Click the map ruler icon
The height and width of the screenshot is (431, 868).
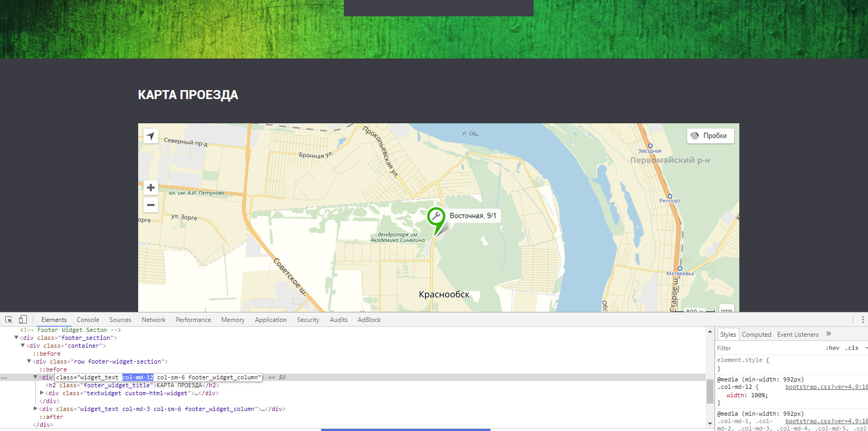tap(727, 309)
